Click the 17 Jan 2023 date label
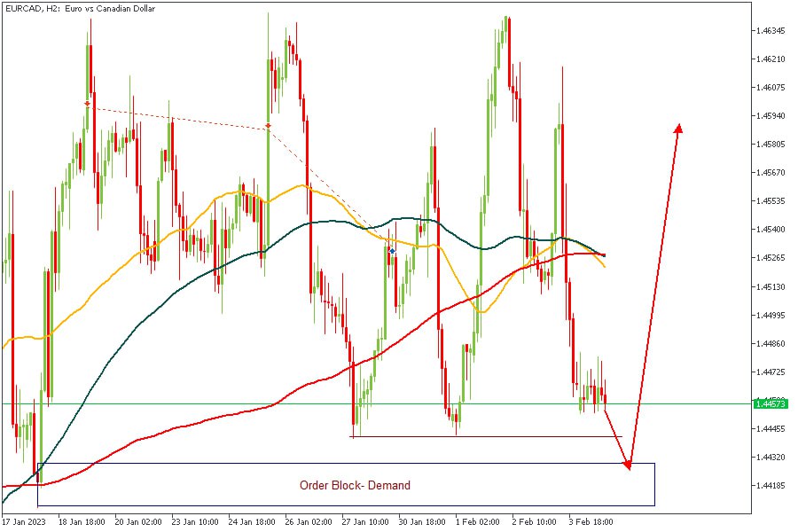This screenshot has width=798, height=532. click(x=24, y=522)
